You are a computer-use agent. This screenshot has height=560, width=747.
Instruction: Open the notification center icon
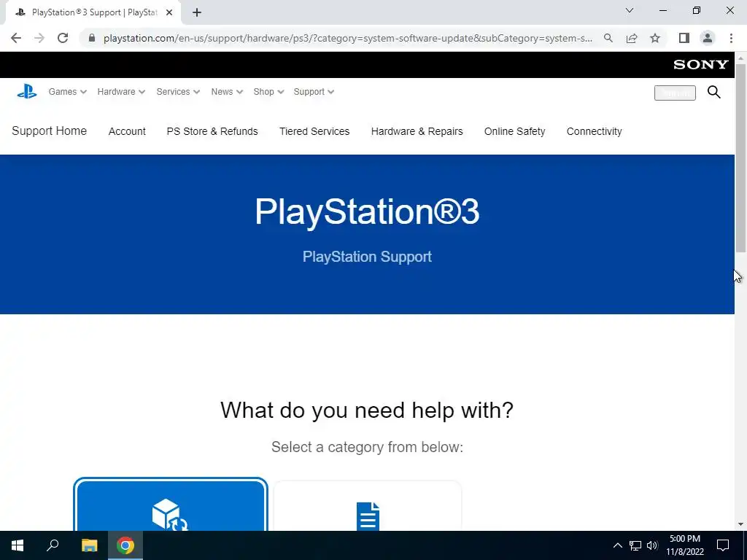pos(723,545)
